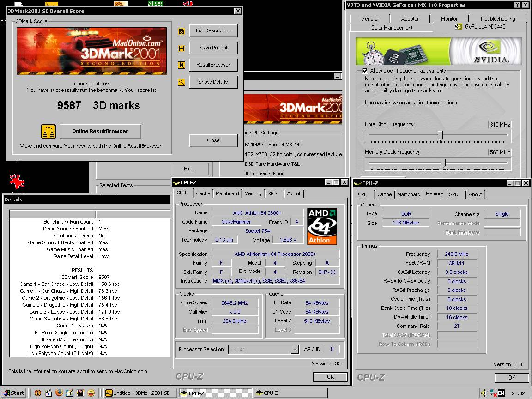Click the Edit Description button

pos(213,31)
